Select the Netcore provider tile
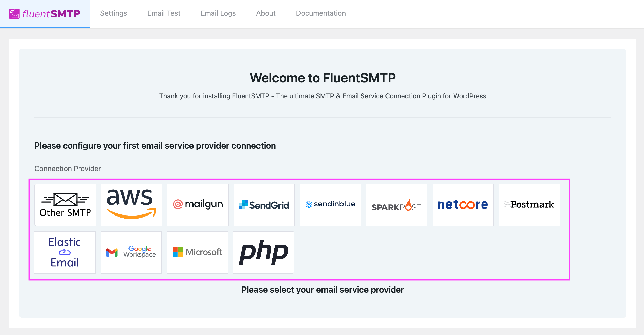 463,205
